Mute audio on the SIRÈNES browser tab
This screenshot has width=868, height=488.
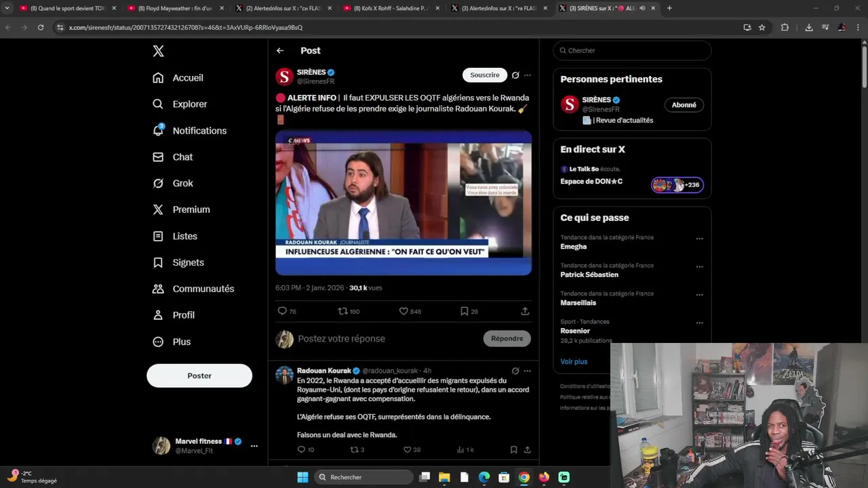642,8
